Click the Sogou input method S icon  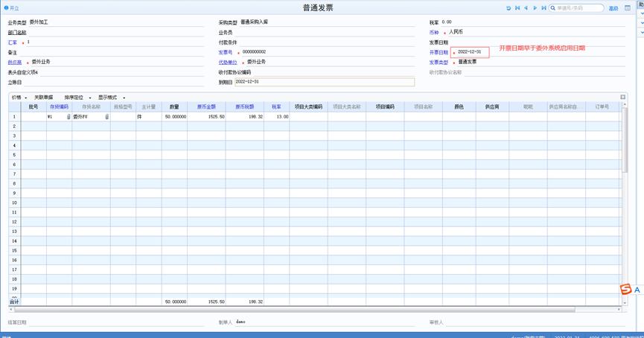pos(625,289)
